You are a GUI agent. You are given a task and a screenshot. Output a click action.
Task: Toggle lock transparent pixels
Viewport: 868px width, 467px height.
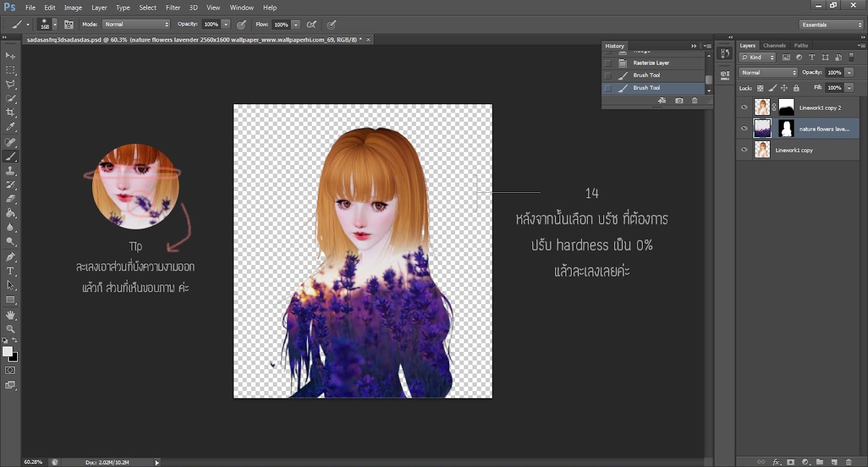(x=760, y=88)
